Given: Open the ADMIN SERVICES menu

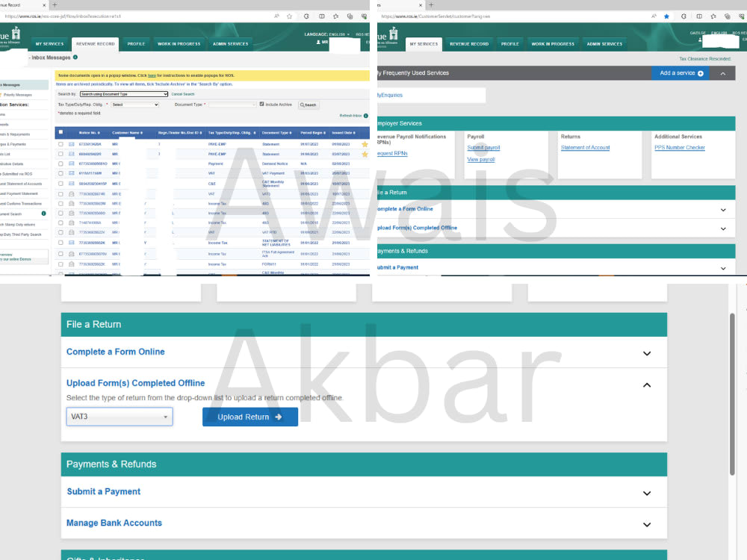Looking at the screenshot, I should click(231, 43).
